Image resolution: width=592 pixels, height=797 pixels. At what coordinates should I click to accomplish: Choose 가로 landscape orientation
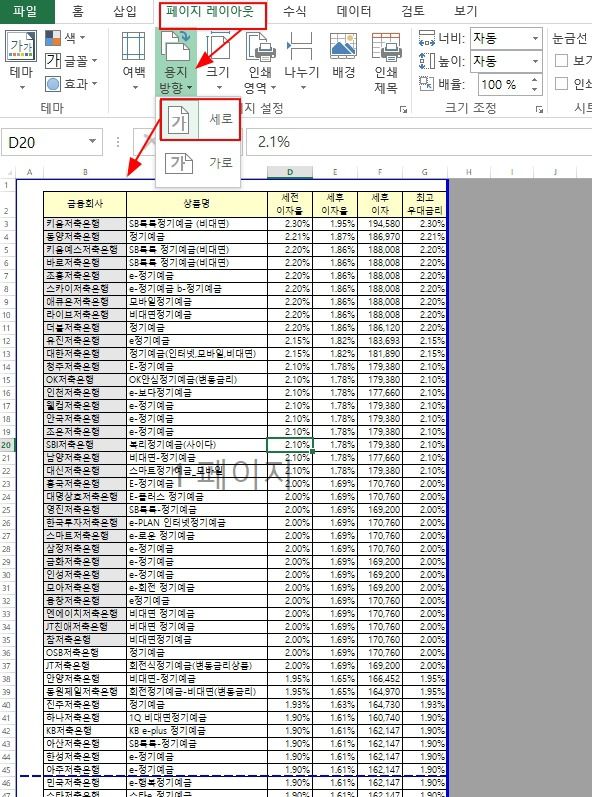coord(198,163)
